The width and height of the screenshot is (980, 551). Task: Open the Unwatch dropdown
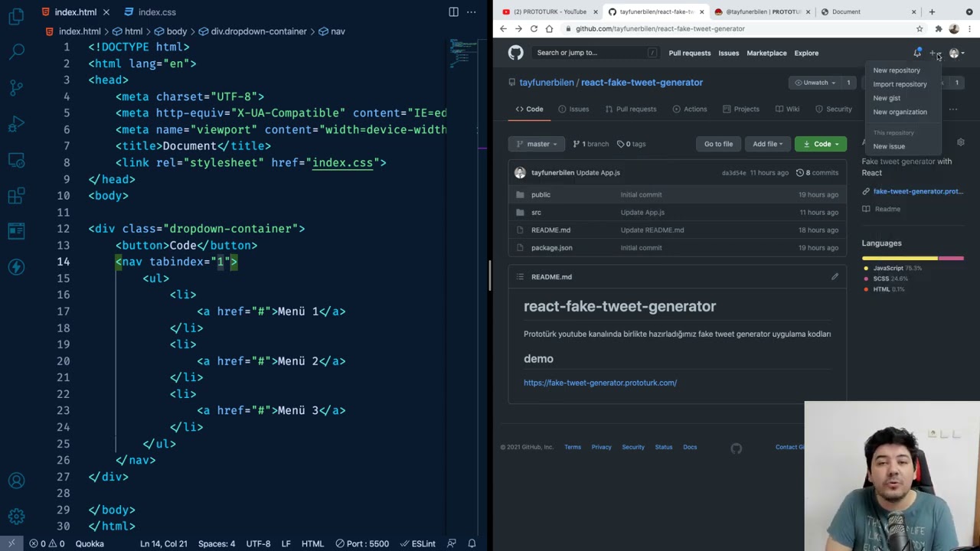pyautogui.click(x=814, y=83)
